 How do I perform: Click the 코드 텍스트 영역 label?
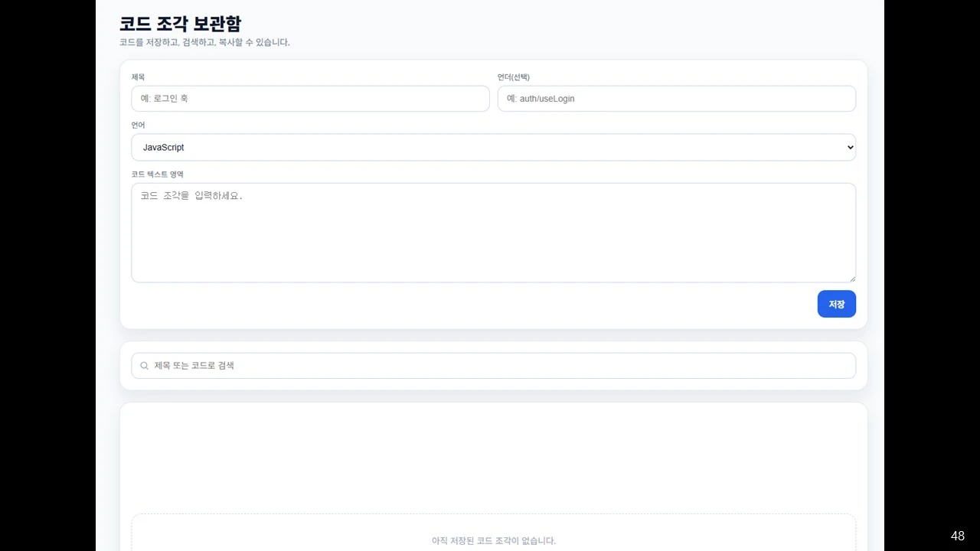click(158, 174)
